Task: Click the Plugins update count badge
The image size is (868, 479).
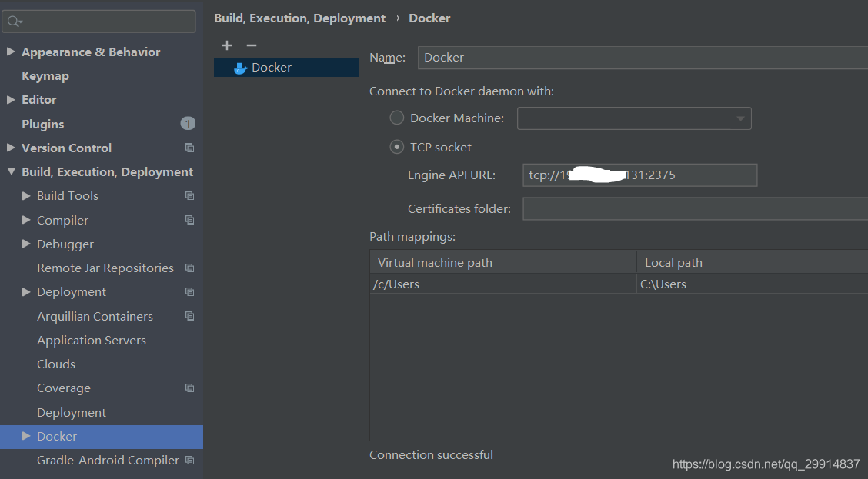Action: pyautogui.click(x=189, y=124)
